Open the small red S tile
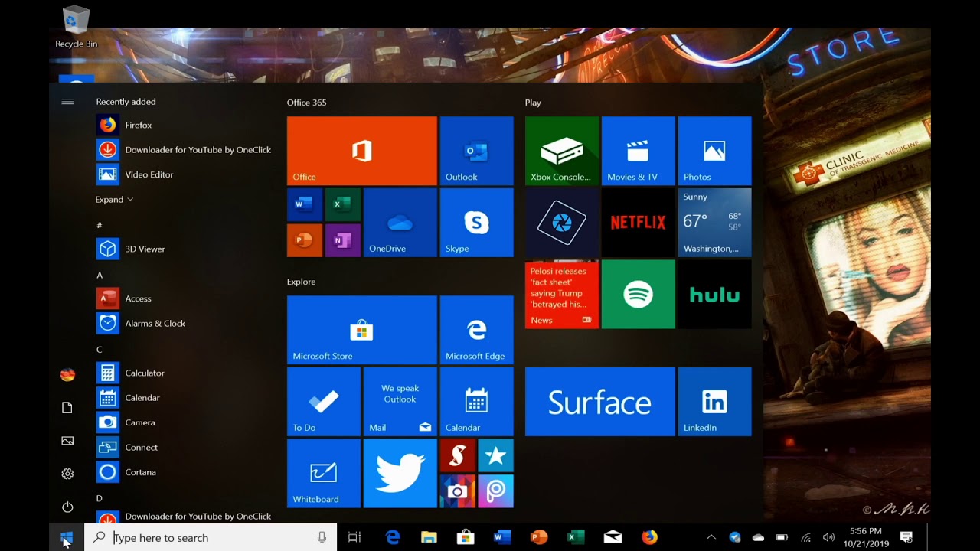The height and width of the screenshot is (551, 980). tap(457, 455)
